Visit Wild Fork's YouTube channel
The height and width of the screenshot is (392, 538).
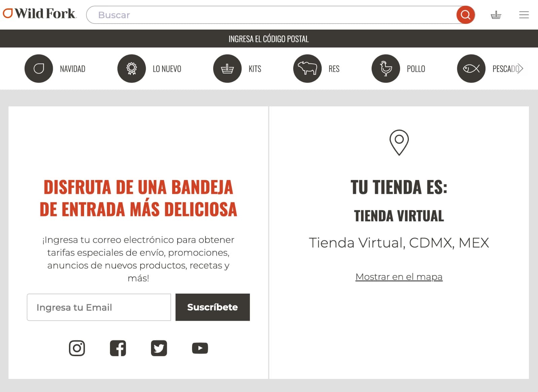200,348
